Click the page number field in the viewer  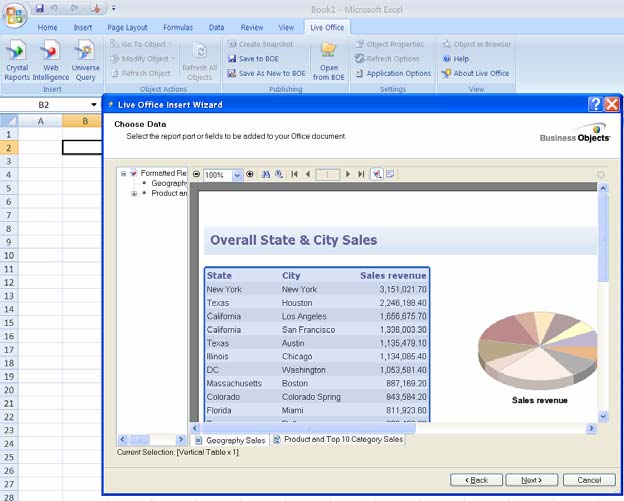[328, 175]
